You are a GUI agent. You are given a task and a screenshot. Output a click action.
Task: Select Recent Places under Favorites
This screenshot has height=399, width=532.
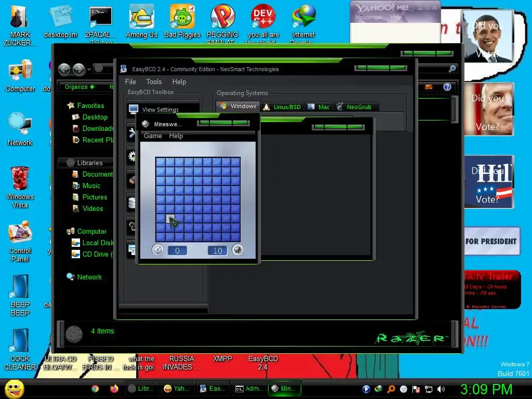94,140
